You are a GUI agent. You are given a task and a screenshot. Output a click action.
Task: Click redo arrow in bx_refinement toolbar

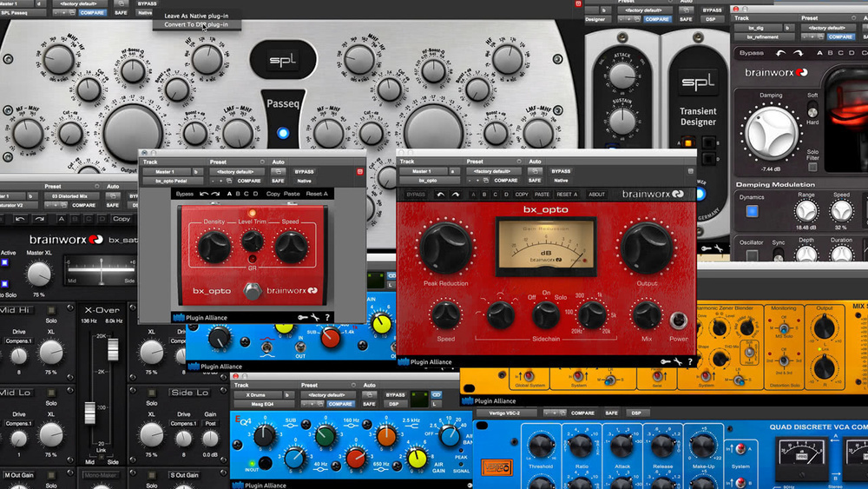click(799, 53)
